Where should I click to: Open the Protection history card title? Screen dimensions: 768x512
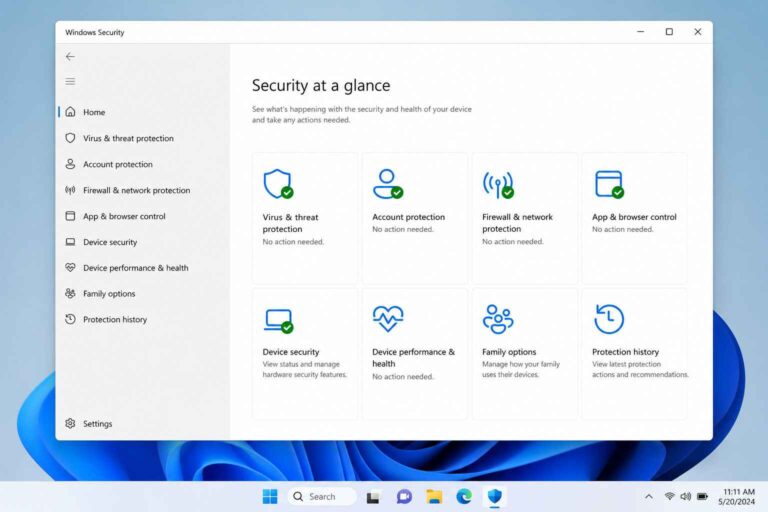[625, 352]
